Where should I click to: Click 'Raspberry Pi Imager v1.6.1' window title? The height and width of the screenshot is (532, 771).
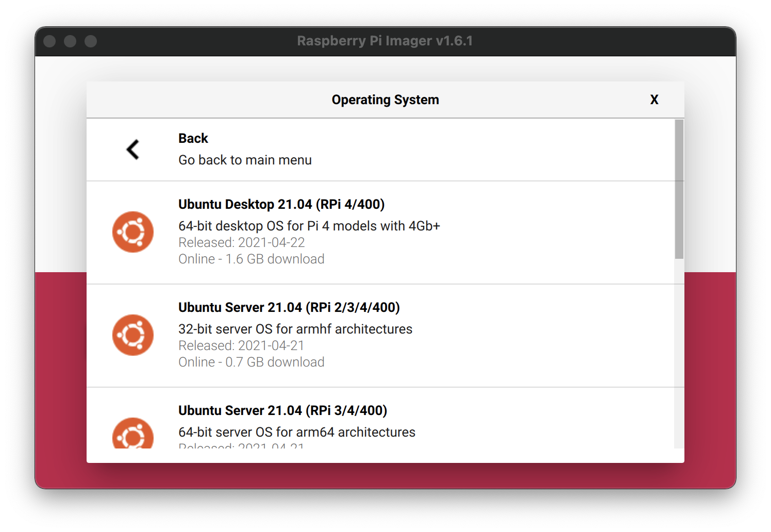pos(385,41)
